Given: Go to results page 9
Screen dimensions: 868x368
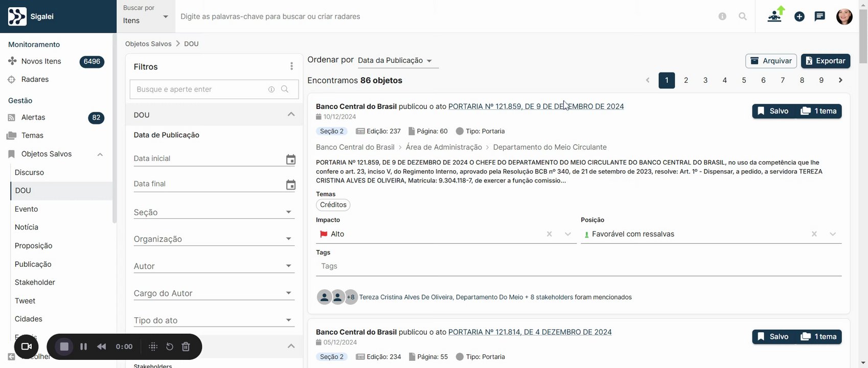Looking at the screenshot, I should pos(821,80).
